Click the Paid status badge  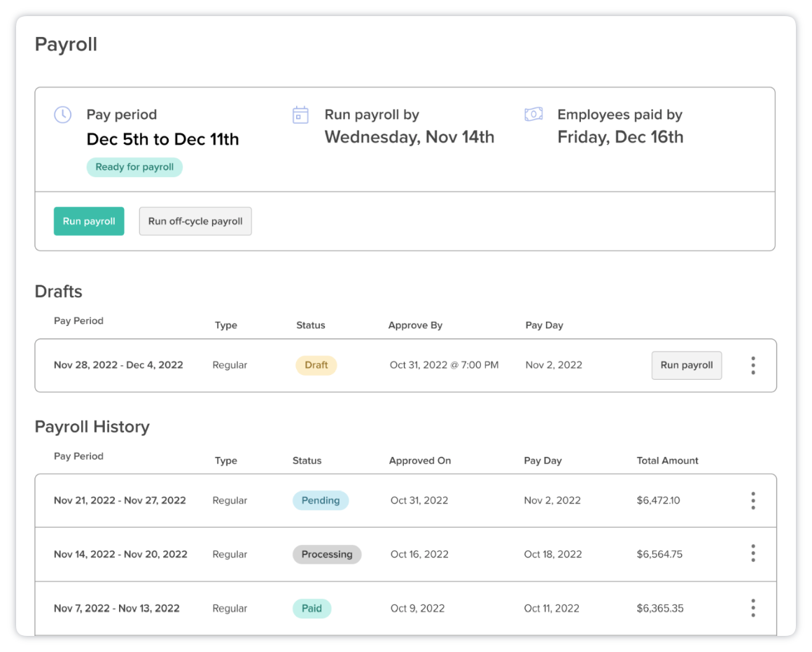[311, 609]
